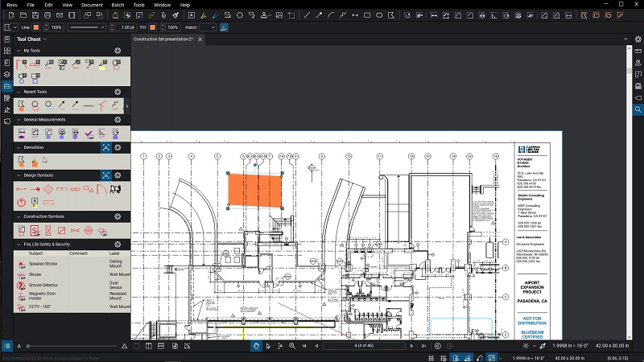Toggle the Design Symbols drawing mode button
The width and height of the screenshot is (644, 362).
(x=105, y=175)
